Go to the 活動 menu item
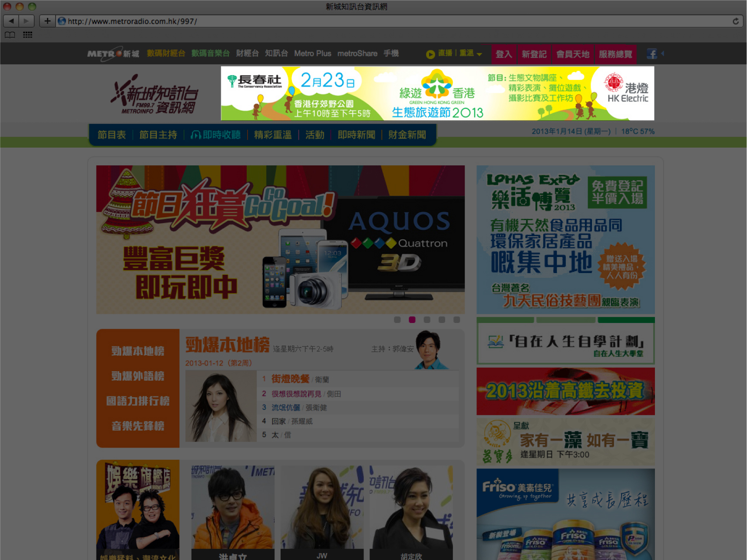Viewport: 747px width, 560px height. pos(315,135)
